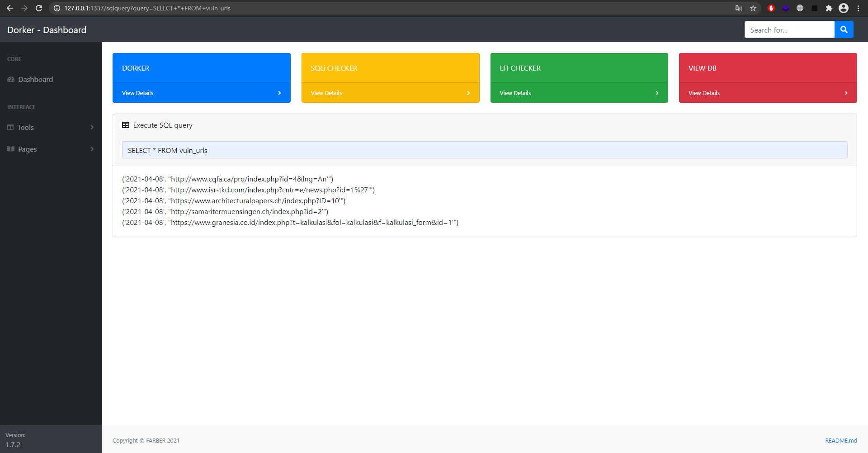The height and width of the screenshot is (453, 868).
Task: Click the chevron on VIEW DB card footer
Action: coord(846,93)
